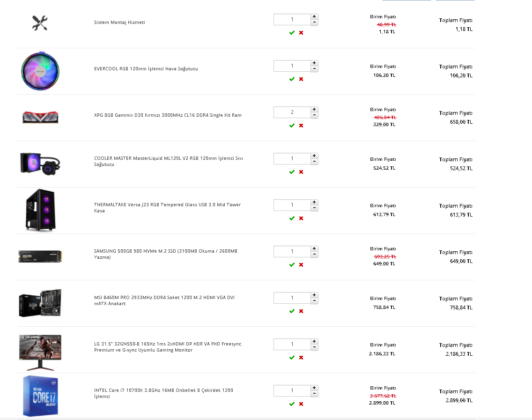Image resolution: width=532 pixels, height=420 pixels.
Task: Decrease Intel Core i7 quantity with minus
Action: point(314,394)
